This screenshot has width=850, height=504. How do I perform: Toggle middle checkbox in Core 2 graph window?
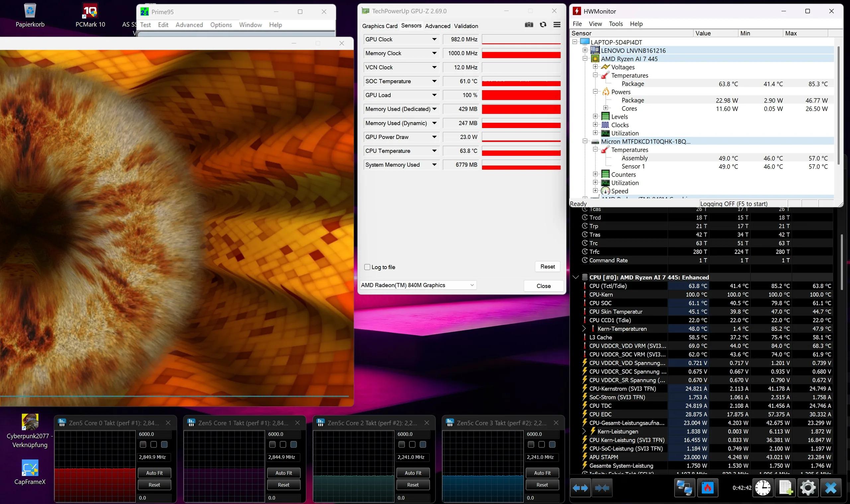tap(412, 444)
